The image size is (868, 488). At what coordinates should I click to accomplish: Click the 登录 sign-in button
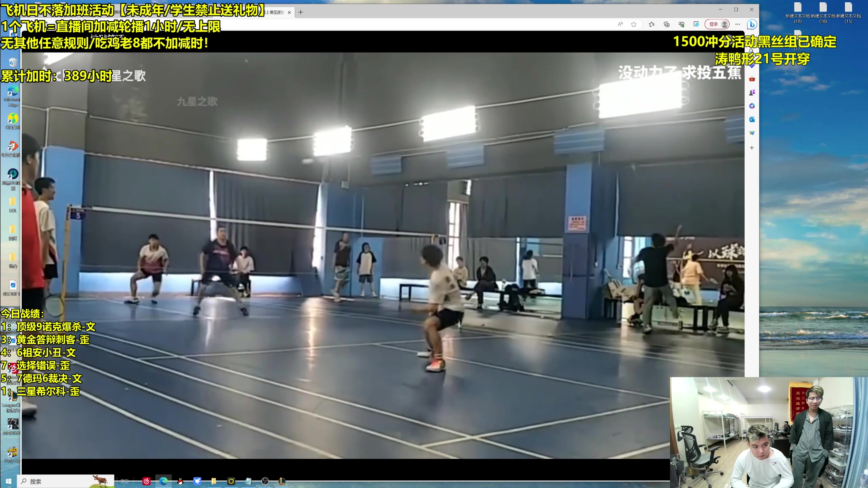tap(717, 24)
